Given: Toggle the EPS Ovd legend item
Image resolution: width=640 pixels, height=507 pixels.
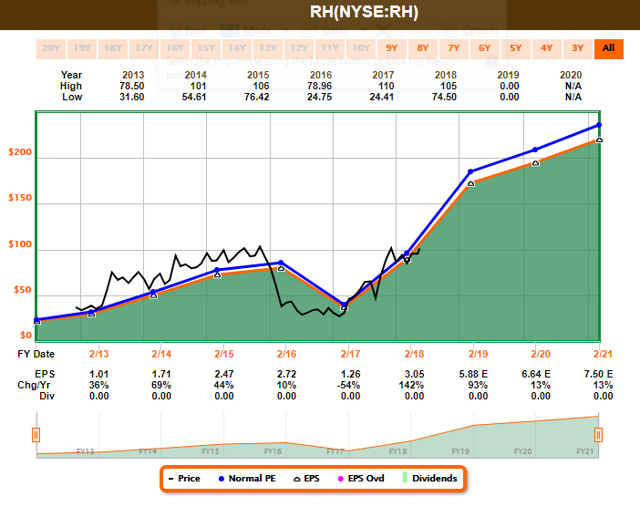Looking at the screenshot, I should coord(361,478).
